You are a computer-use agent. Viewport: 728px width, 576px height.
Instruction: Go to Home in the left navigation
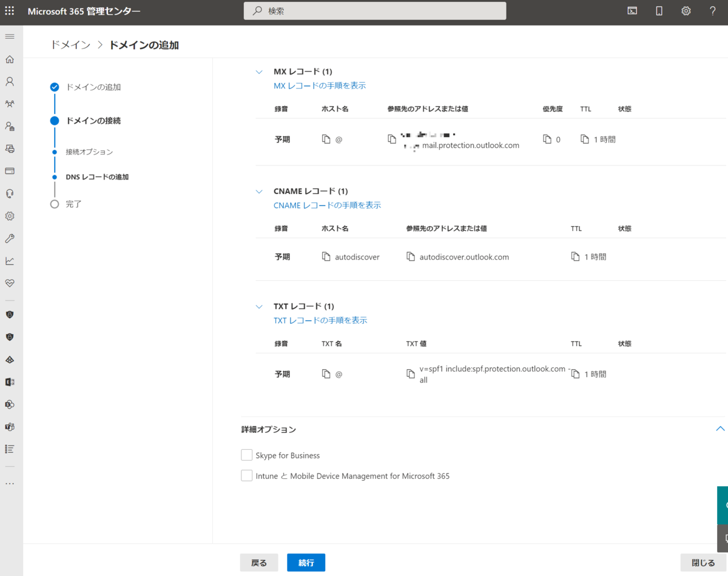[x=10, y=59]
